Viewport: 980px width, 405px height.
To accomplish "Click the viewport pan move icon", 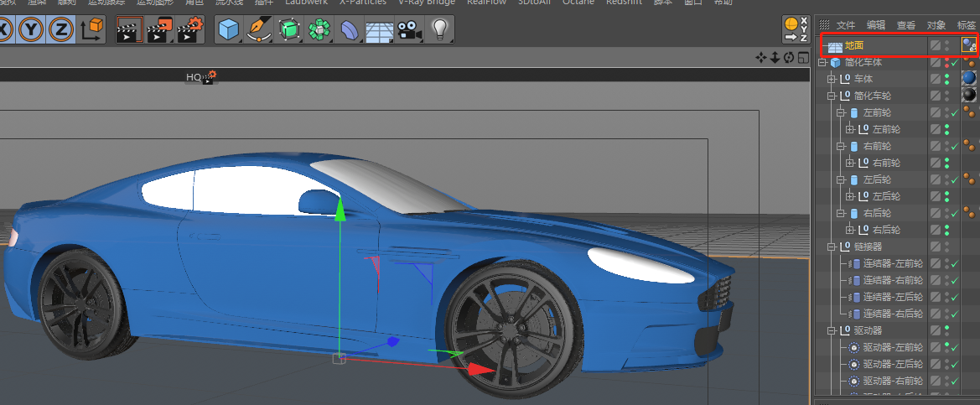I will pos(760,58).
